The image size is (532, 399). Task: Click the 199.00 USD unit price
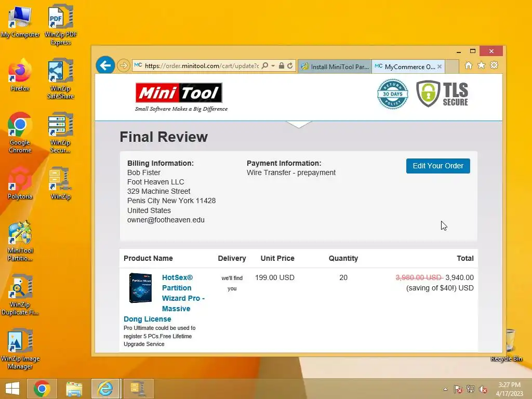tap(274, 277)
